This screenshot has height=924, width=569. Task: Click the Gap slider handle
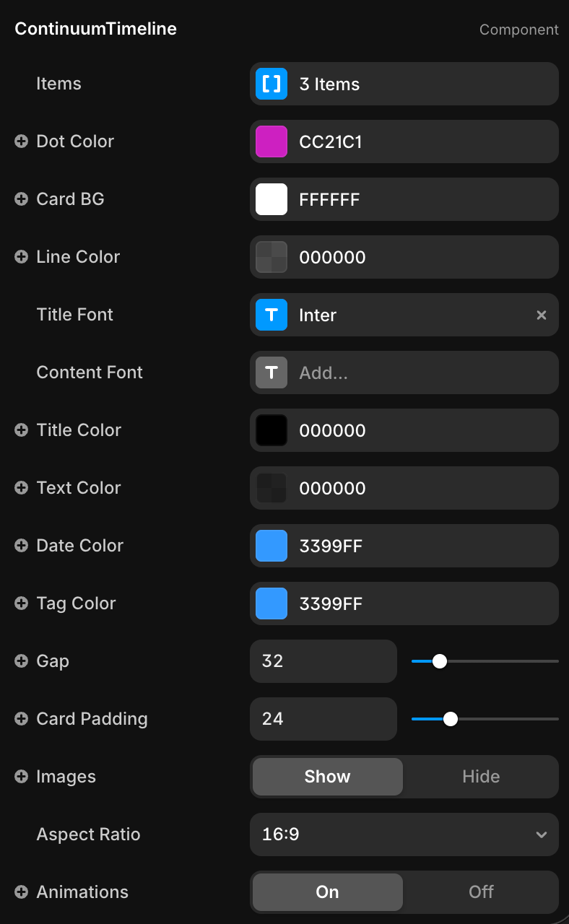click(439, 661)
